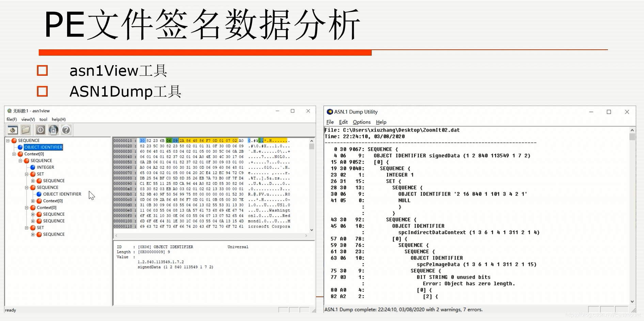Click the open folder icon in asn1view toolbar
644x321 pixels.
click(x=26, y=130)
